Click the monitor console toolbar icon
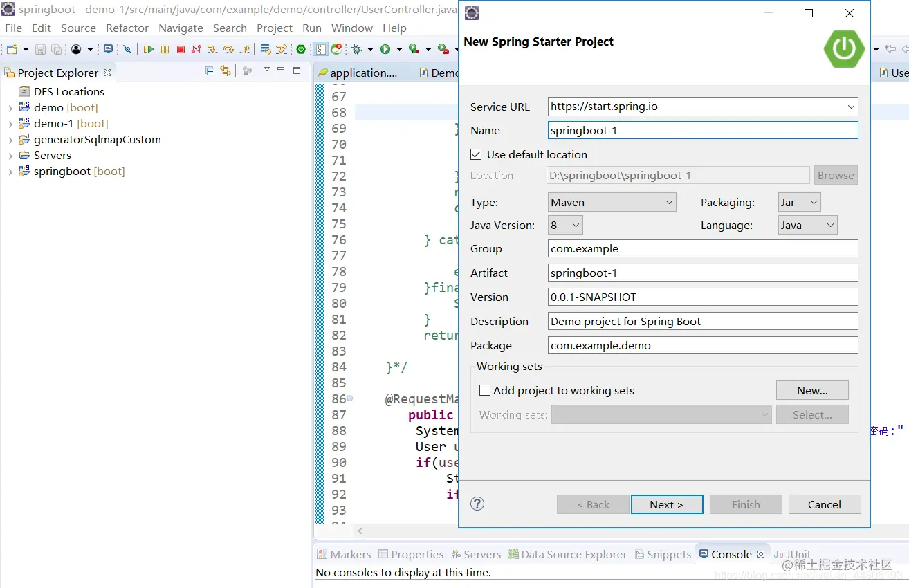The image size is (909, 588). click(x=108, y=49)
